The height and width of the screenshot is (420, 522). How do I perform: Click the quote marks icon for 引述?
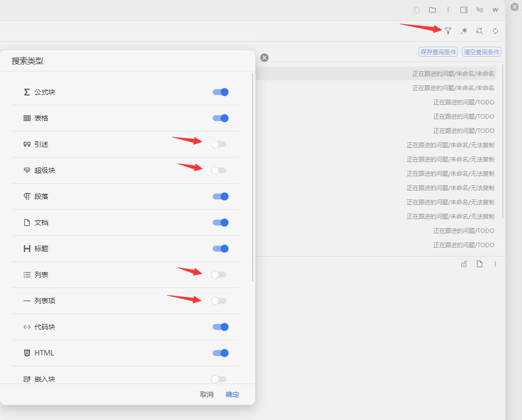pyautogui.click(x=27, y=144)
